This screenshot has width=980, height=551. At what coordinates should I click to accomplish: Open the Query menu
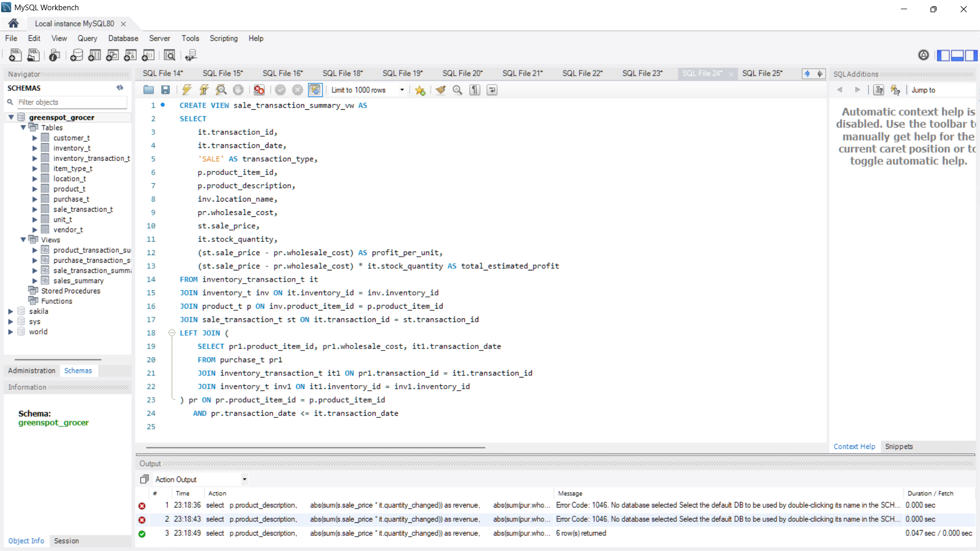[x=87, y=38]
